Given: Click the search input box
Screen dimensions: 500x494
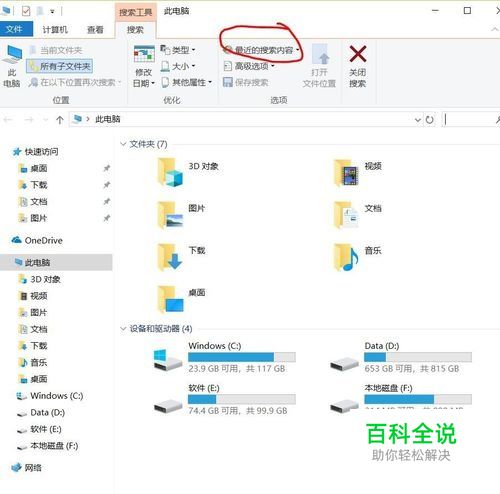Looking at the screenshot, I should pos(471,119).
